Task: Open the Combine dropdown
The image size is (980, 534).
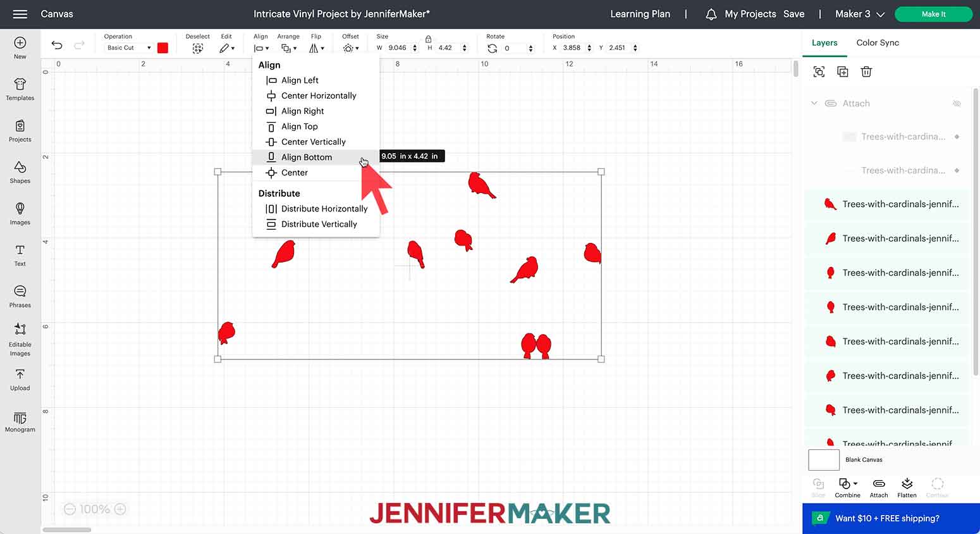Action: click(x=847, y=488)
